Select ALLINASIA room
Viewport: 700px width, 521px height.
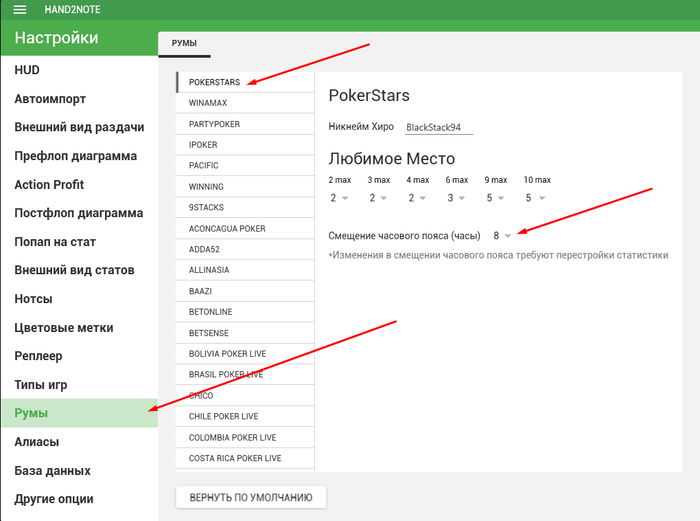pyautogui.click(x=245, y=270)
